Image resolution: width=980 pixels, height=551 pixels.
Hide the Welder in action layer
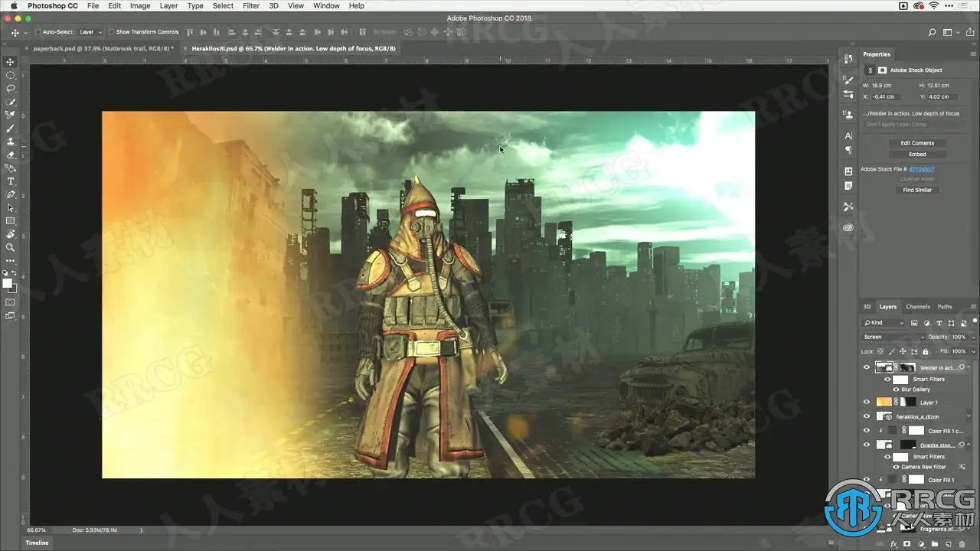(x=867, y=367)
